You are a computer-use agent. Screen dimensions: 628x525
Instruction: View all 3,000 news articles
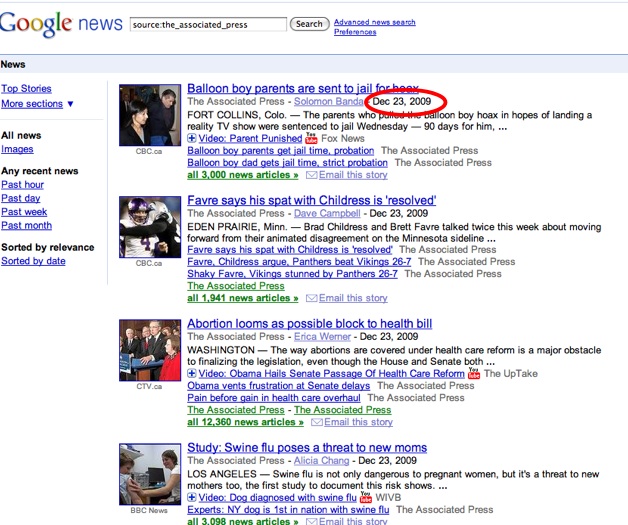coord(243,175)
